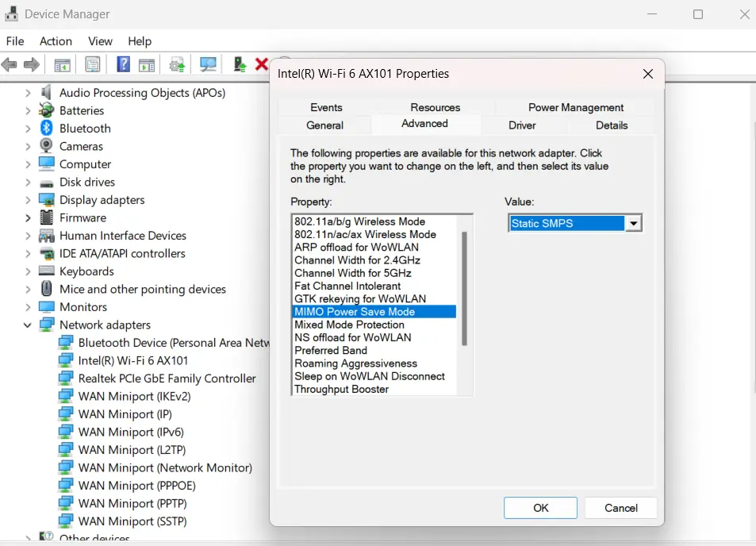Collapse the Network adapters tree node

[28, 325]
